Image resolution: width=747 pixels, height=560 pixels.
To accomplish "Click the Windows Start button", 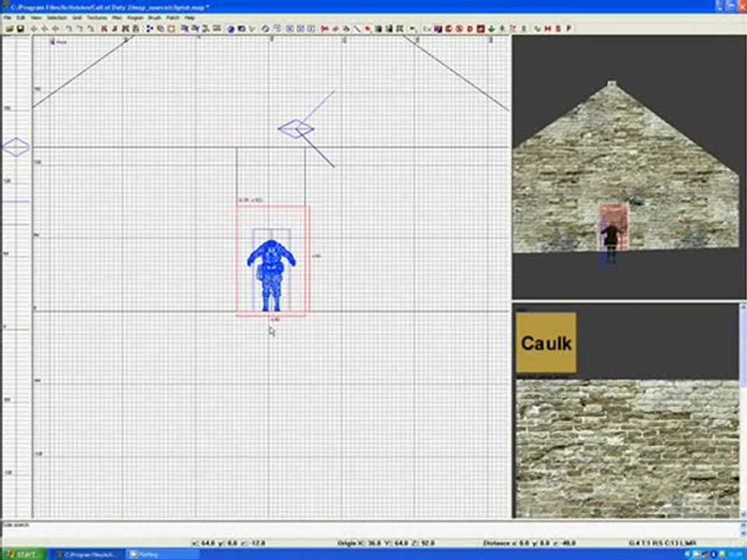I will click(23, 555).
